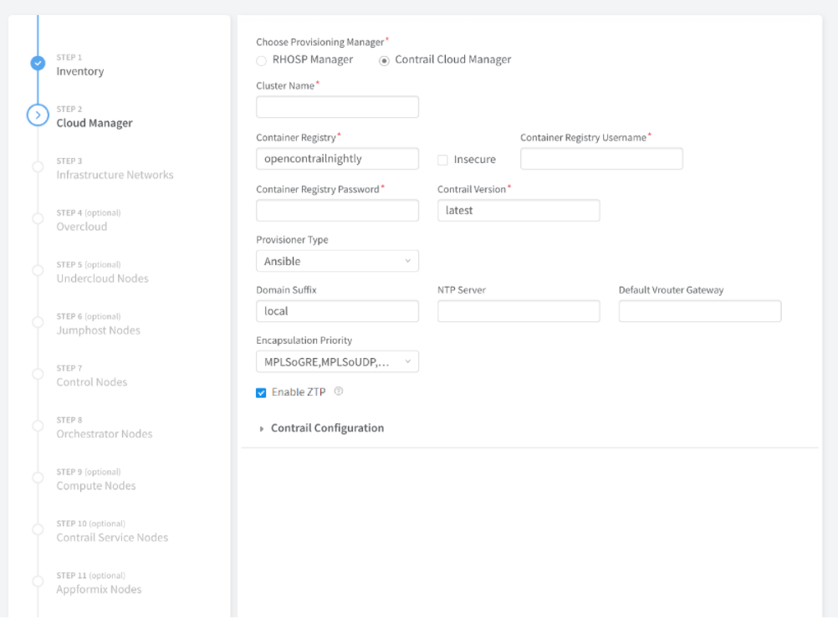Screen dimensions: 838x644
Task: Click the Step 1 Inventory completed checkmark icon
Action: pos(38,64)
